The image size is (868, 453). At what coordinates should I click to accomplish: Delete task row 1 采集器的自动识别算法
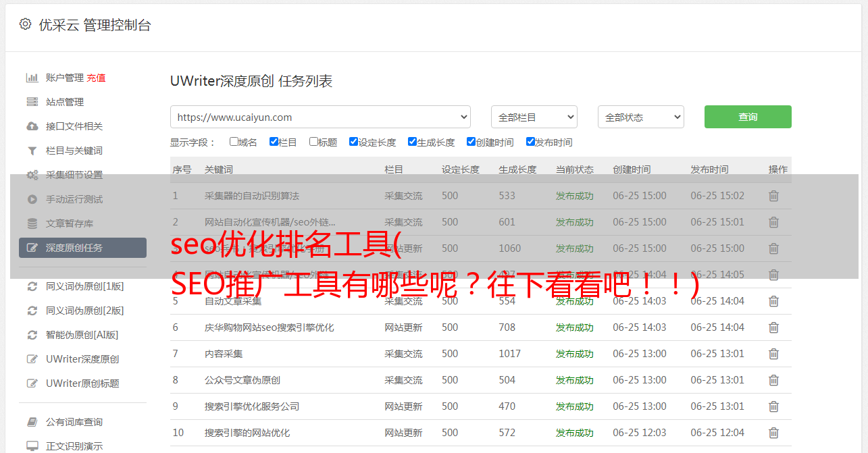(774, 196)
